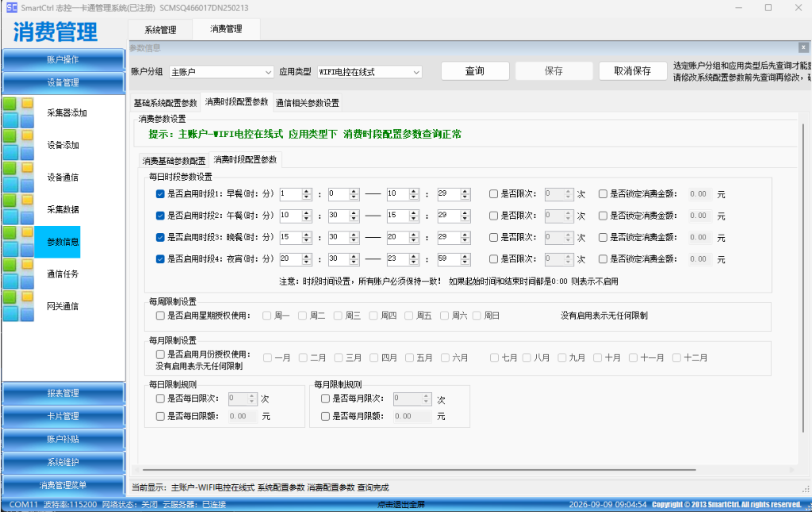Open the 应用类型 dropdown

[x=370, y=72]
